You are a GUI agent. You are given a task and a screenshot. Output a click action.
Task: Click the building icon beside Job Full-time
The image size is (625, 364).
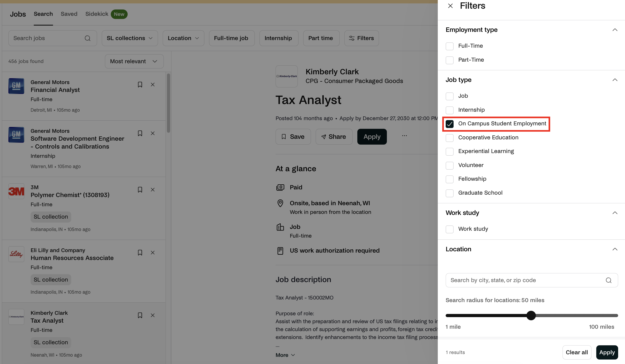280,227
